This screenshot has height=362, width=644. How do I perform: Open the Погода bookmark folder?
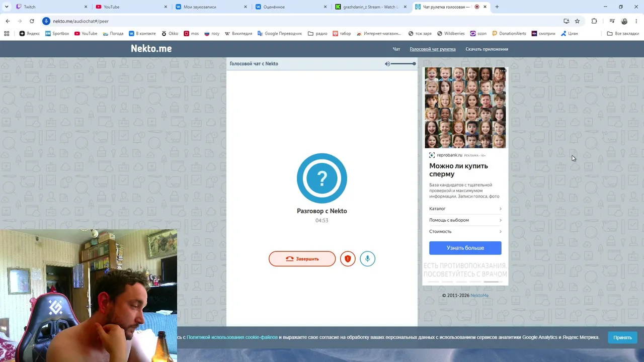[113, 34]
